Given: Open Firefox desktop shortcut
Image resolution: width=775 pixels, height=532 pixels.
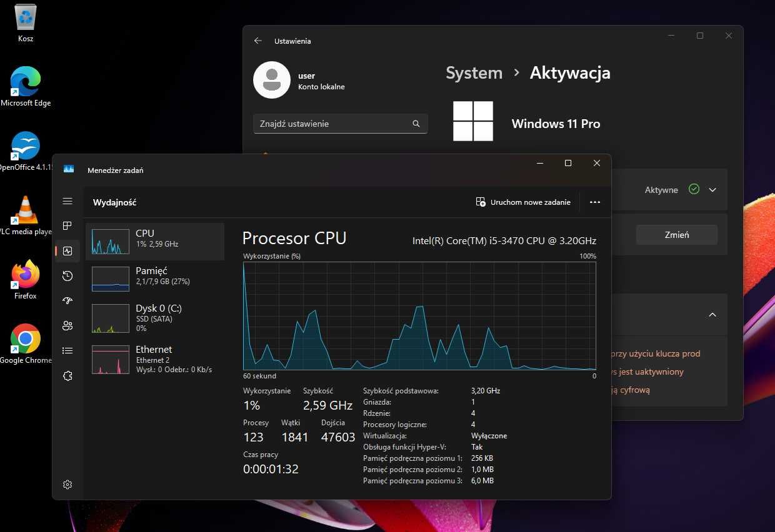Looking at the screenshot, I should point(26,280).
